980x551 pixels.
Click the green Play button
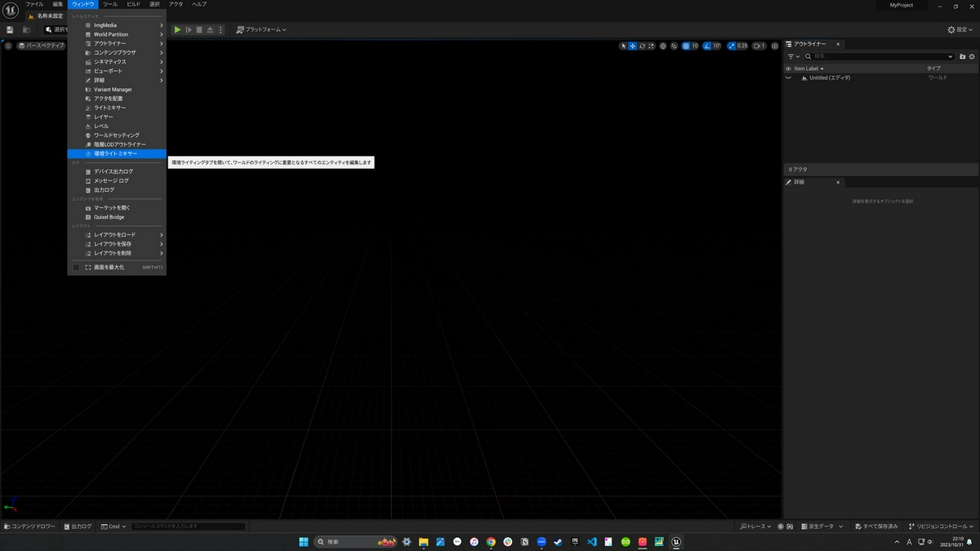(x=177, y=29)
